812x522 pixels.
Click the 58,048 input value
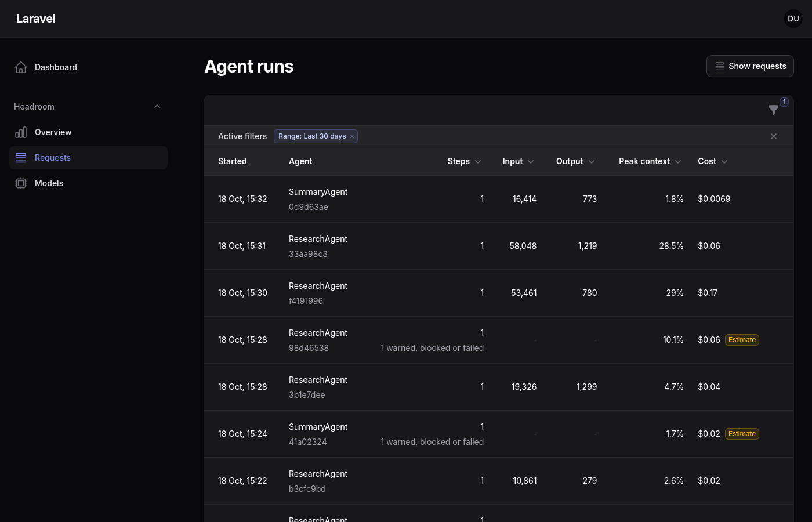pyautogui.click(x=523, y=246)
